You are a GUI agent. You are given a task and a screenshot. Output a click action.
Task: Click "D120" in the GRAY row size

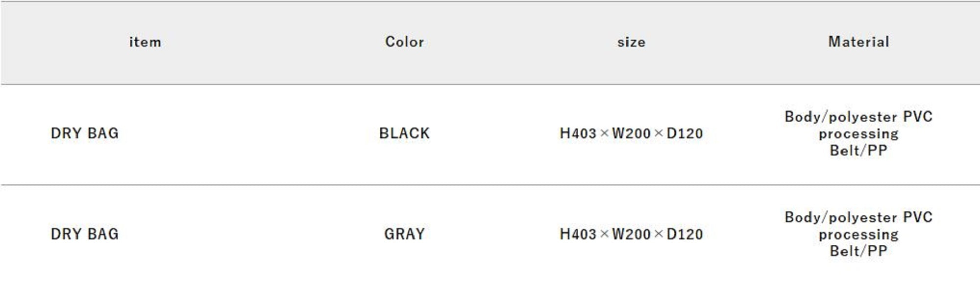click(685, 234)
